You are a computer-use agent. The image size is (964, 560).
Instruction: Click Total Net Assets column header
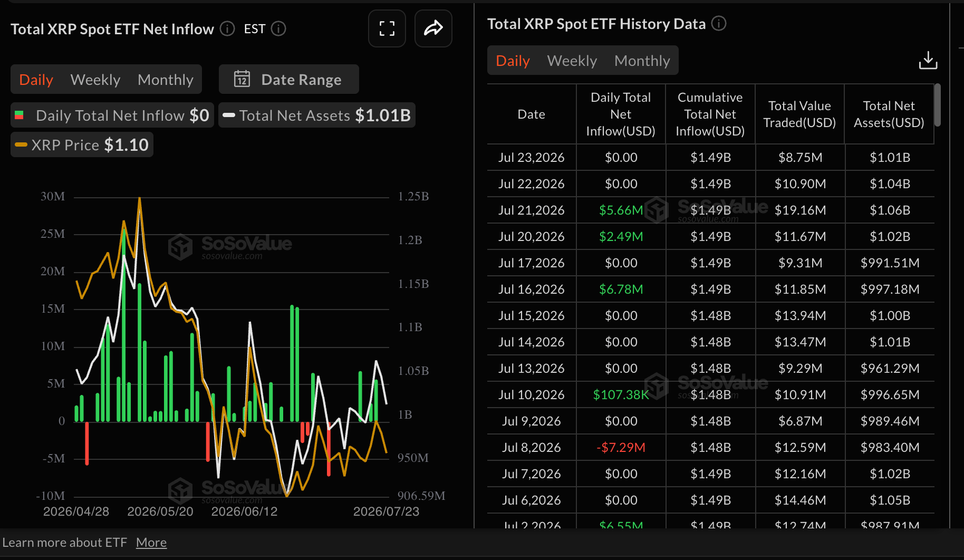889,114
